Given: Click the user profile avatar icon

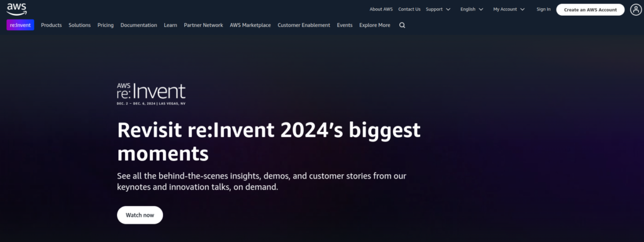Looking at the screenshot, I should coord(636,9).
